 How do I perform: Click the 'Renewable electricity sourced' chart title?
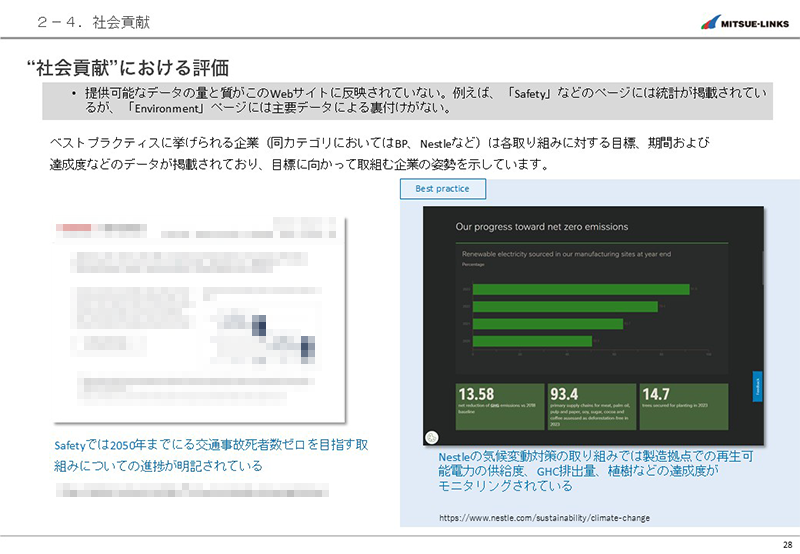pyautogui.click(x=566, y=254)
